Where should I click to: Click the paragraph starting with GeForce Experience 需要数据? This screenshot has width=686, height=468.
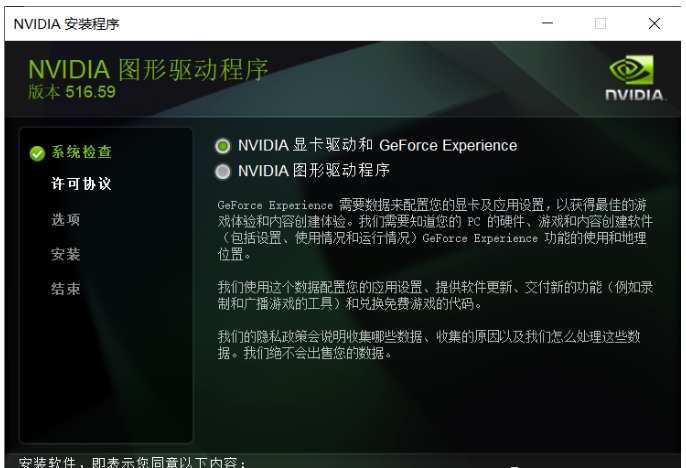pyautogui.click(x=430, y=230)
